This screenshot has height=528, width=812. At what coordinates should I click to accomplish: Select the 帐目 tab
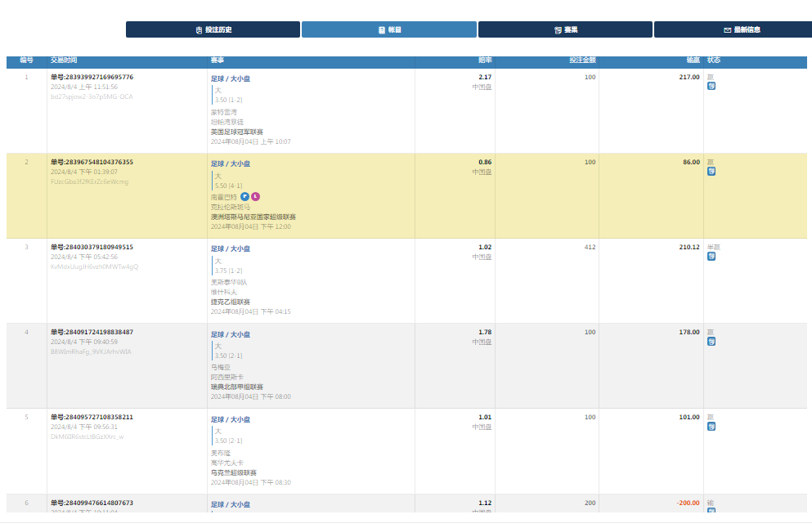point(389,29)
